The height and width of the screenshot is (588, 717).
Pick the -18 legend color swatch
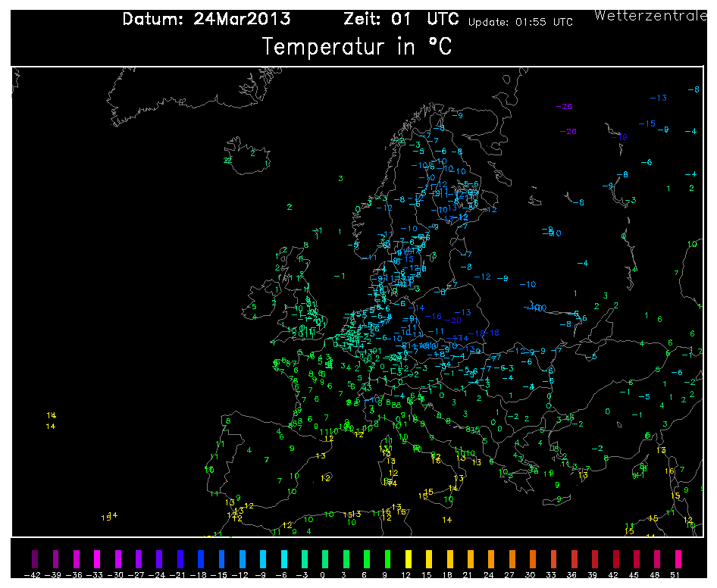(x=201, y=558)
